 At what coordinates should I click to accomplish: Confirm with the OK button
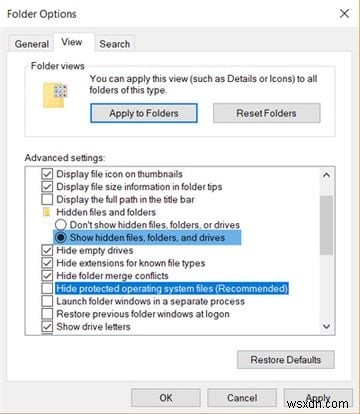pyautogui.click(x=166, y=398)
